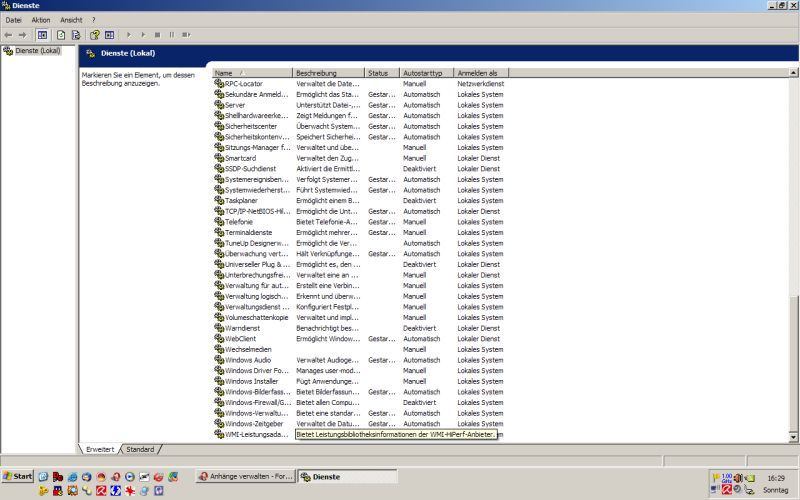This screenshot has width=800, height=500.
Task: Select the Taskplaner service icon
Action: click(219, 201)
